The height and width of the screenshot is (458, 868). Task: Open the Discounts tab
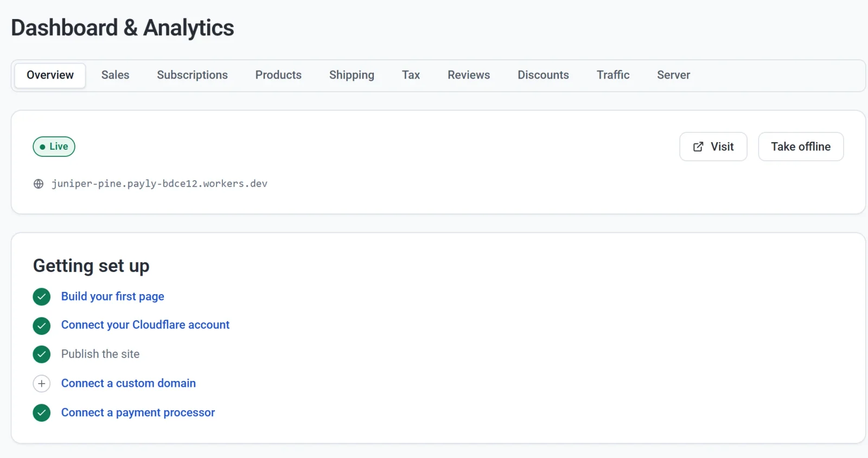pyautogui.click(x=543, y=75)
